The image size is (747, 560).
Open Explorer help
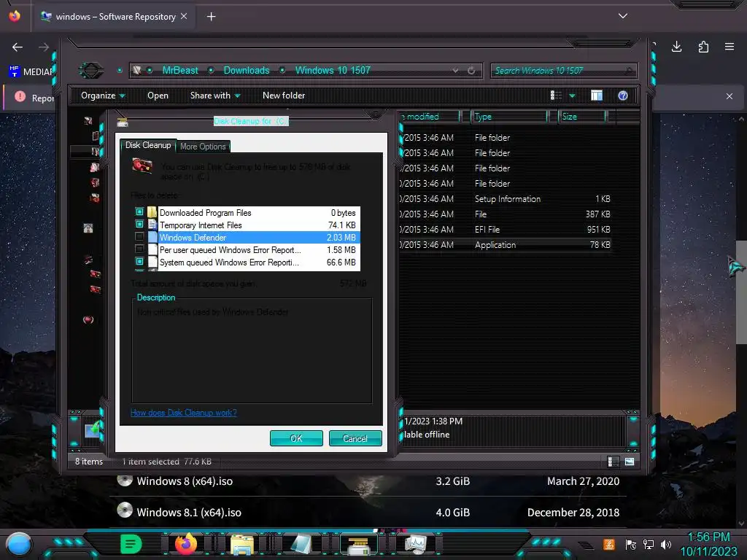pyautogui.click(x=623, y=96)
